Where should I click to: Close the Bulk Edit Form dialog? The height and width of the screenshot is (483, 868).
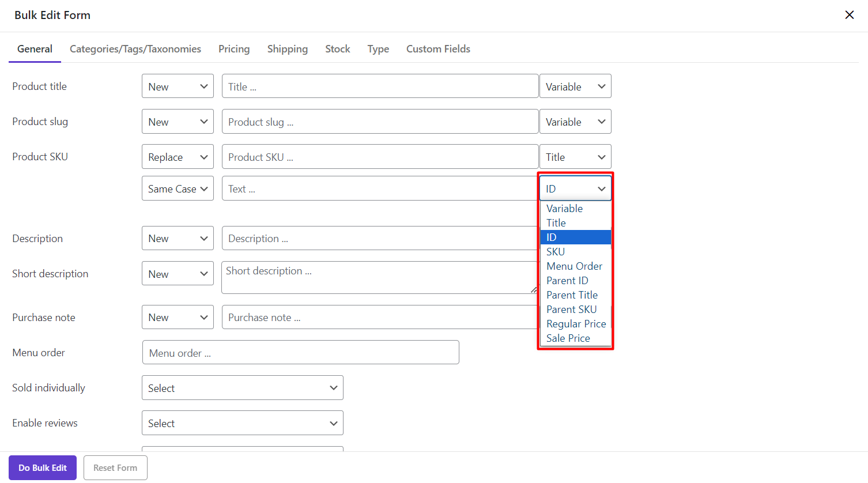pyautogui.click(x=849, y=15)
